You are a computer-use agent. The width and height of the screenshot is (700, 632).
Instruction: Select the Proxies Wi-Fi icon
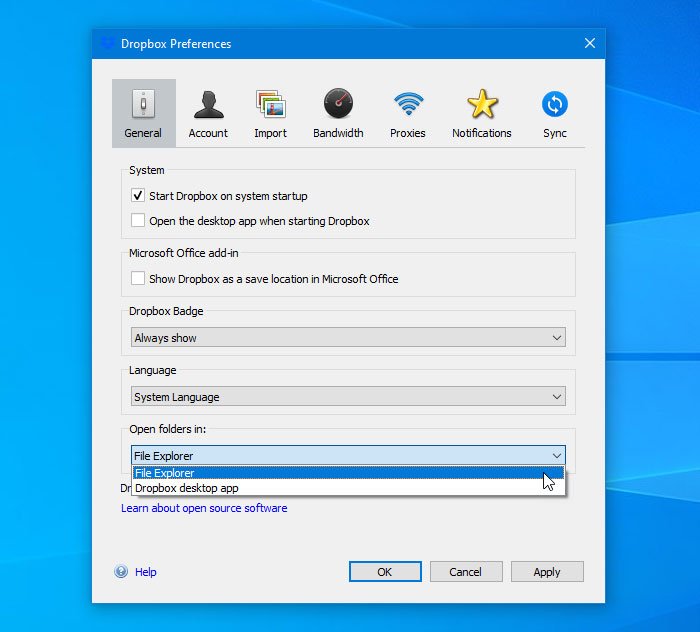[x=407, y=104]
